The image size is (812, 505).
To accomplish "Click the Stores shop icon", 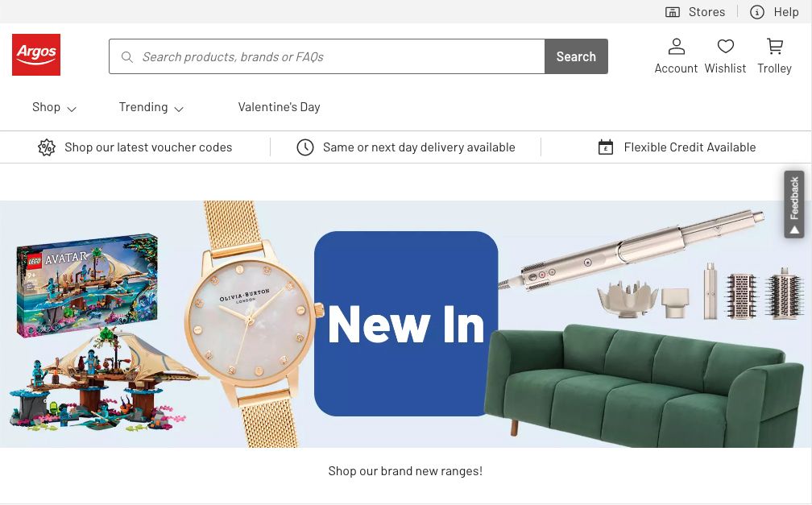I will [x=673, y=12].
